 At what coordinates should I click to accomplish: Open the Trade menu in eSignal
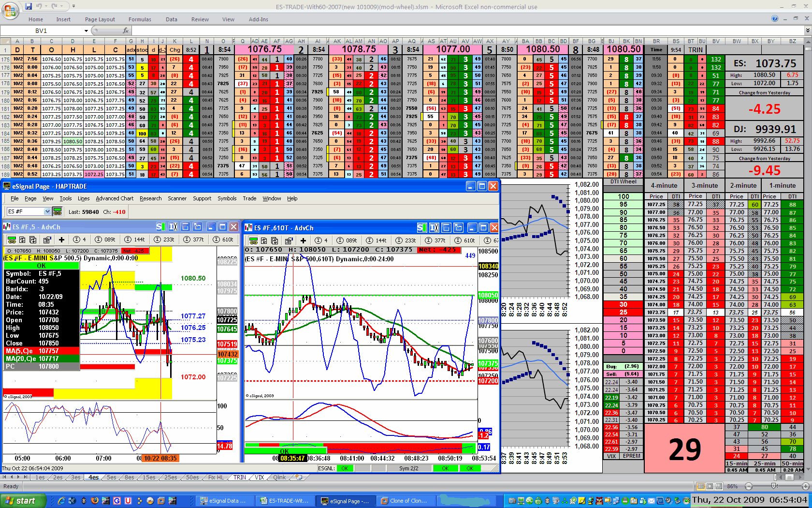point(249,198)
